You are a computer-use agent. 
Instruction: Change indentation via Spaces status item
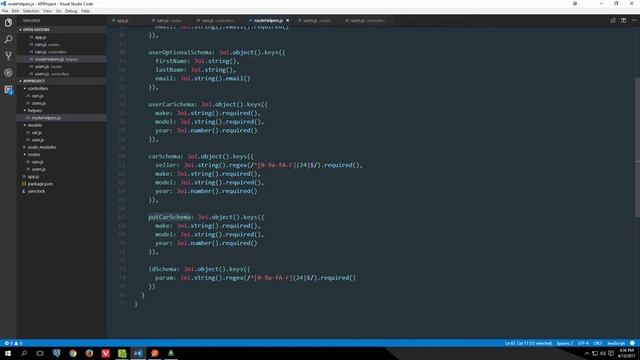point(564,343)
